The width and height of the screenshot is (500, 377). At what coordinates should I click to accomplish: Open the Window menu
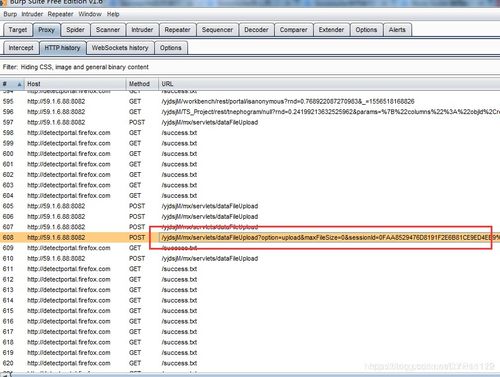pos(90,14)
